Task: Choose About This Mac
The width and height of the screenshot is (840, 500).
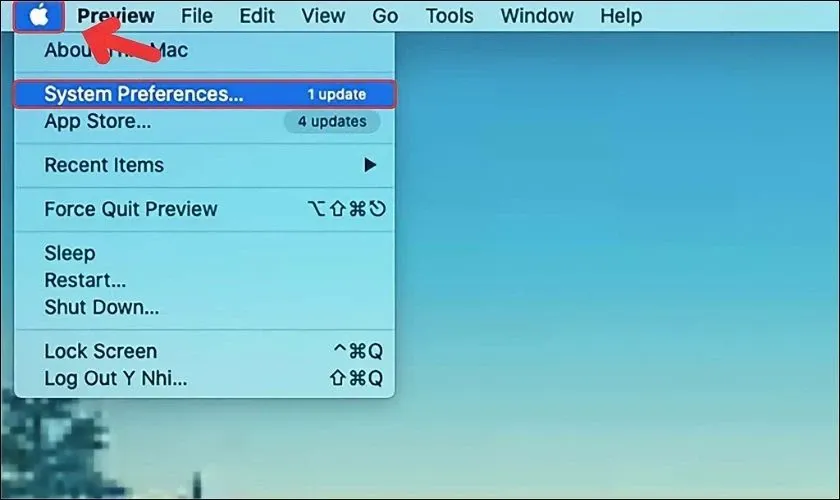Action: (115, 50)
